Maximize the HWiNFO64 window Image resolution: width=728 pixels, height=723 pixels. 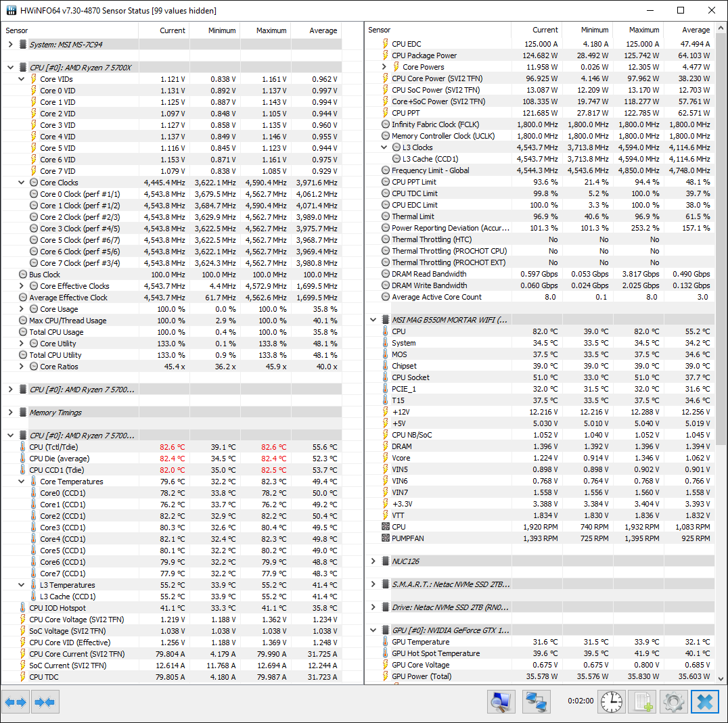point(681,10)
